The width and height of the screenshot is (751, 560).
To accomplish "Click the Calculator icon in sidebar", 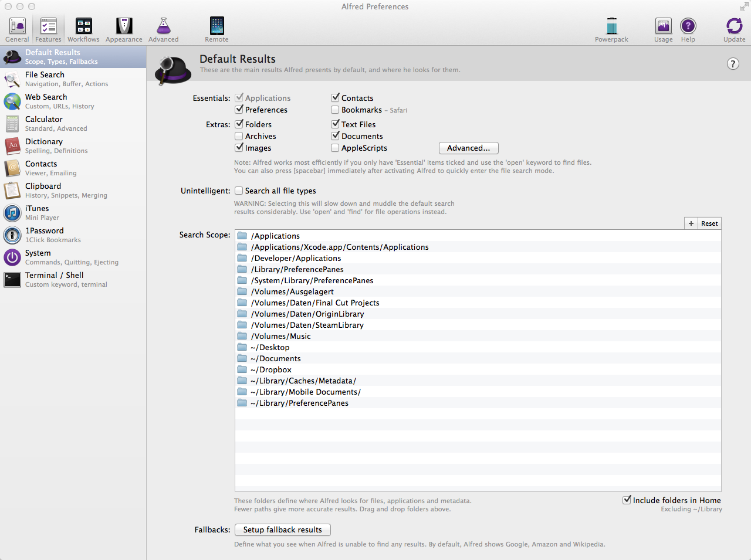I will point(12,124).
